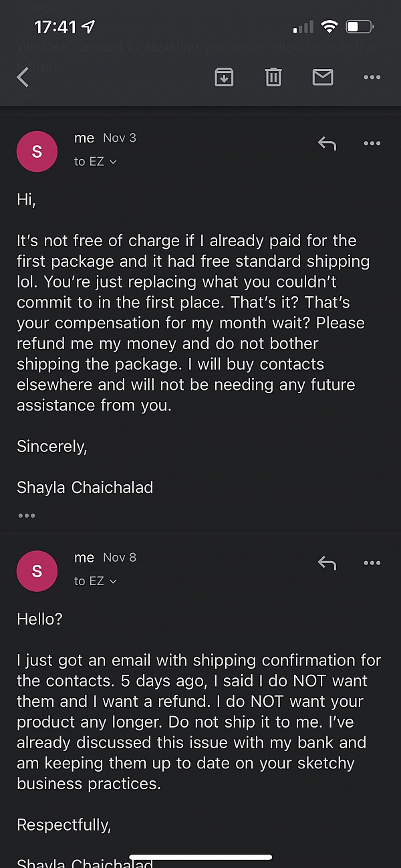Tap the status bar clock showing 17:41
This screenshot has height=868, width=401.
click(x=55, y=27)
